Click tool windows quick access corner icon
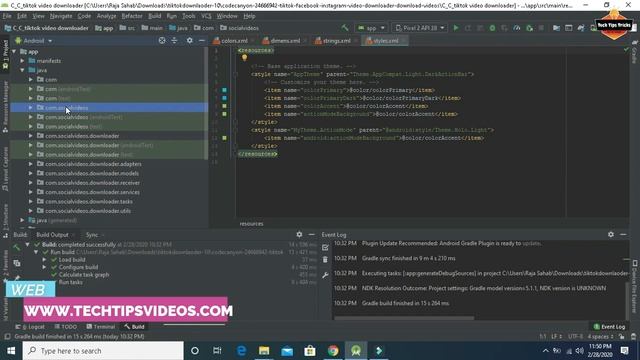This screenshot has width=640, height=360. (7, 336)
